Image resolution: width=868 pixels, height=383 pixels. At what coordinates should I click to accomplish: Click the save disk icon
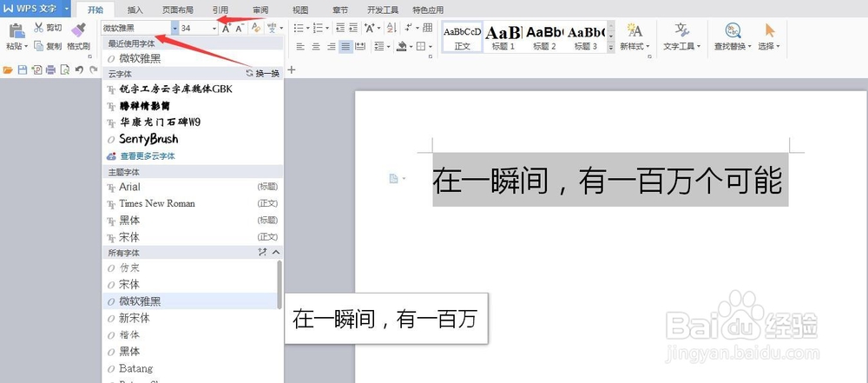[x=23, y=69]
